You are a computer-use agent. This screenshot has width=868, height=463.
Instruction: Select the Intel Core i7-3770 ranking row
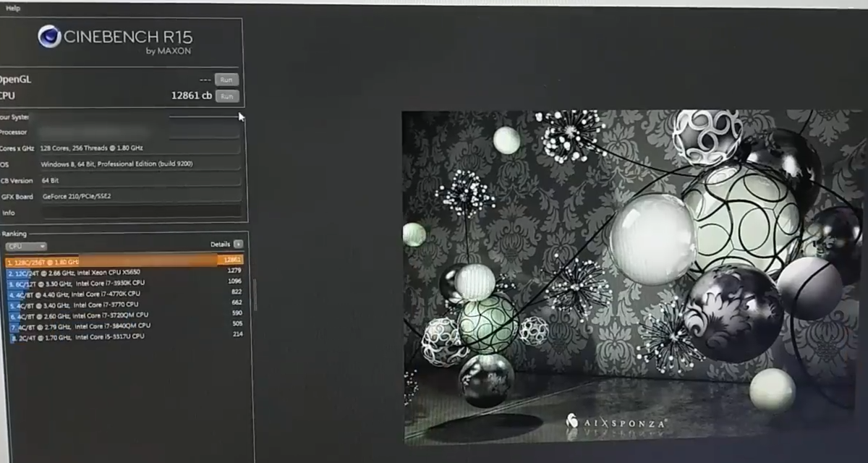[x=124, y=305]
